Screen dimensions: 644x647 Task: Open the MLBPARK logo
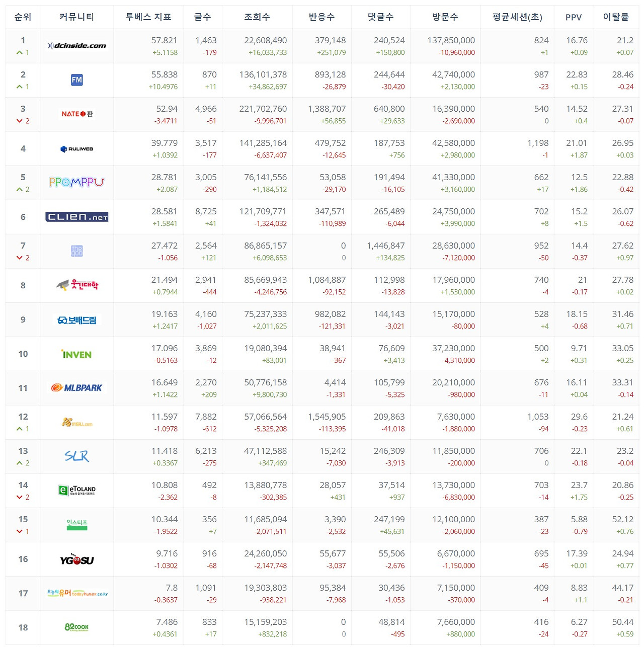(x=76, y=388)
